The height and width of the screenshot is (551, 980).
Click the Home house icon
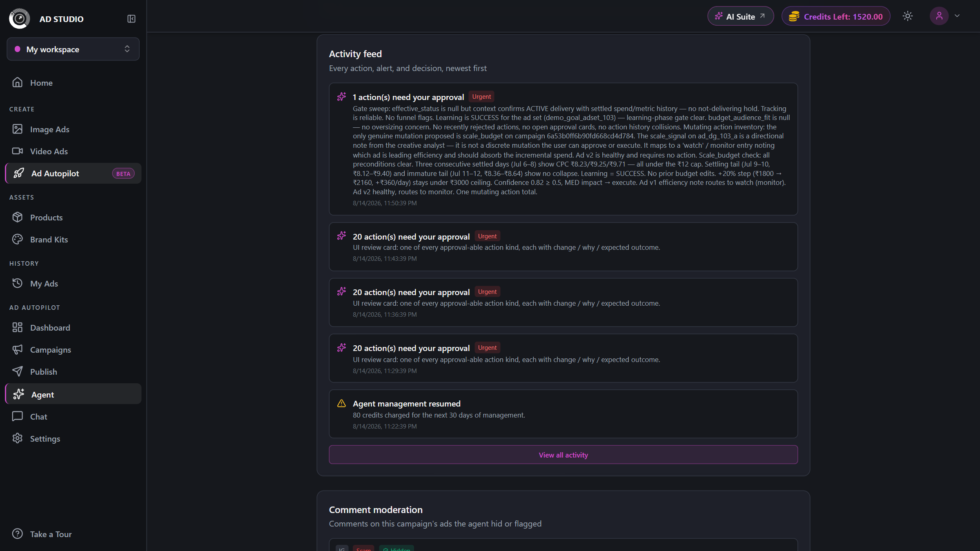coord(17,82)
